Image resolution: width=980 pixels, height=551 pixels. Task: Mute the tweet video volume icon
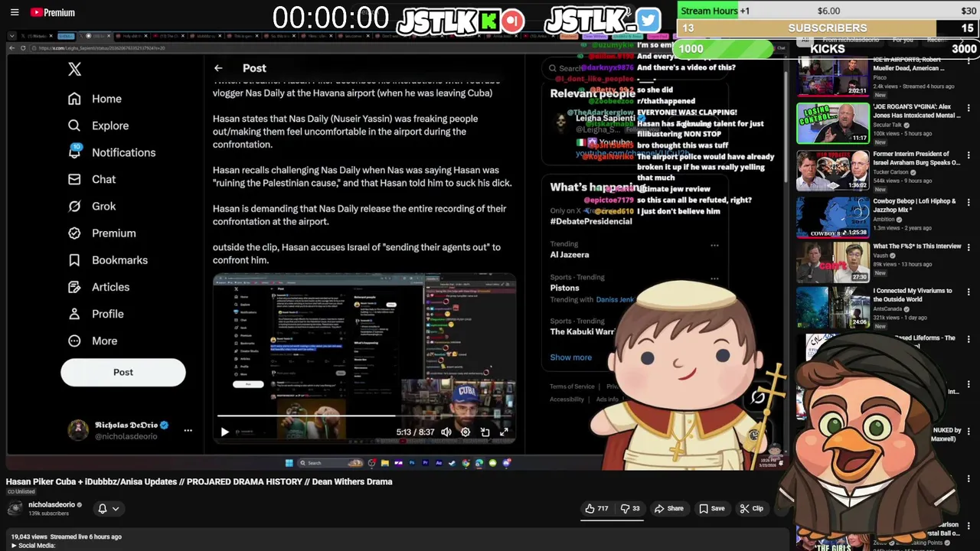pos(446,432)
